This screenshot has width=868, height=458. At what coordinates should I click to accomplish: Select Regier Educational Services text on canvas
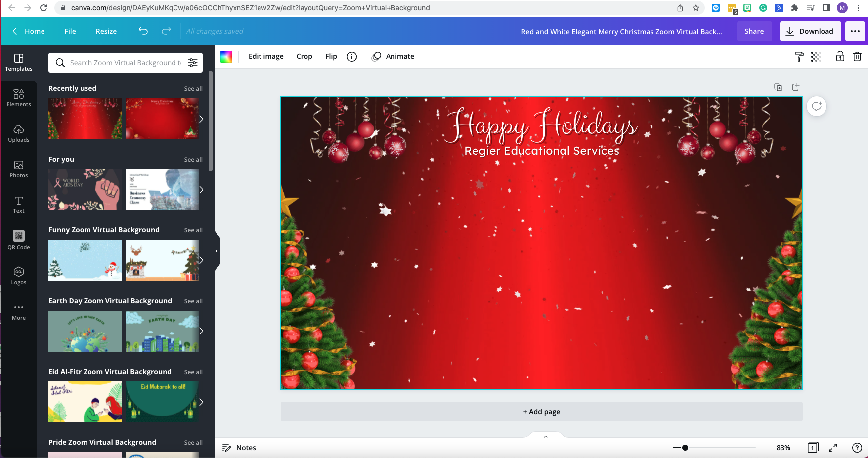[542, 151]
